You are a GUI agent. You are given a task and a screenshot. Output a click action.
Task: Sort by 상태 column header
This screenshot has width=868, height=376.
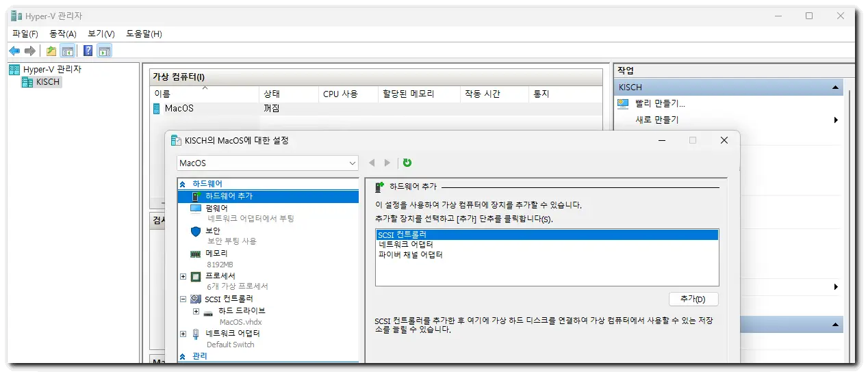click(289, 94)
